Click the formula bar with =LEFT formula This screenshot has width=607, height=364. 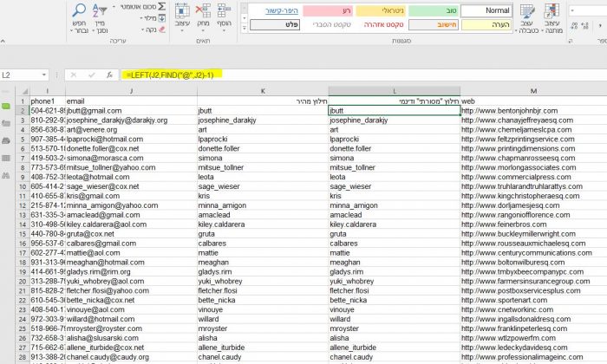coord(362,75)
